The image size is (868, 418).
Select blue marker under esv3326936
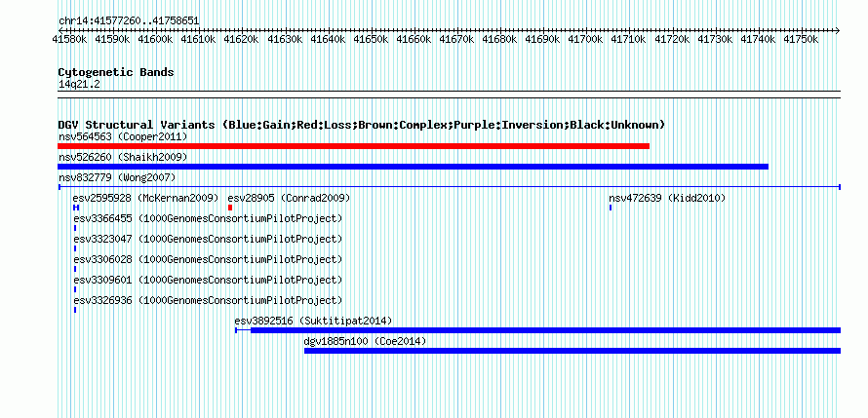(75, 310)
